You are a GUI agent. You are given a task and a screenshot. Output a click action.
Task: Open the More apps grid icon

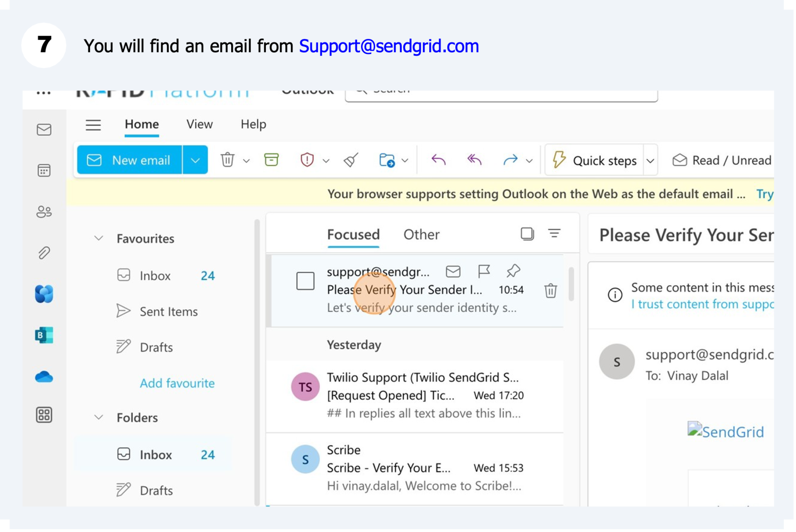44,415
